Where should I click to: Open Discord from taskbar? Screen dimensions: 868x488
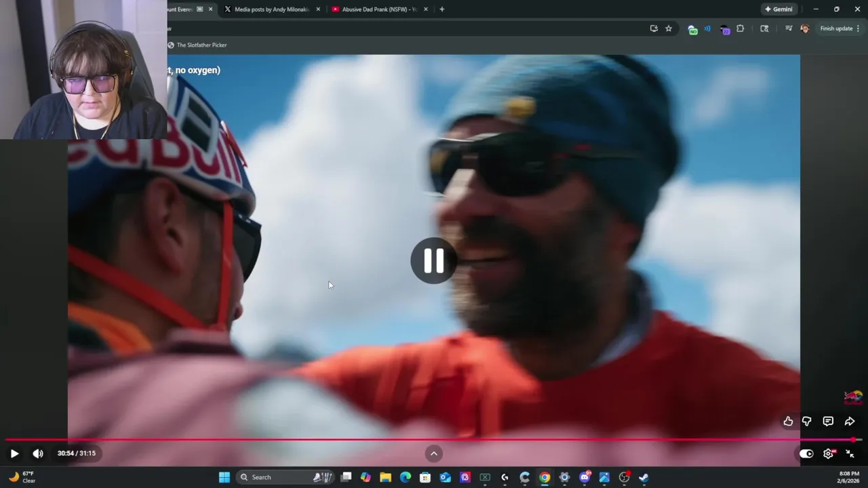(585, 477)
